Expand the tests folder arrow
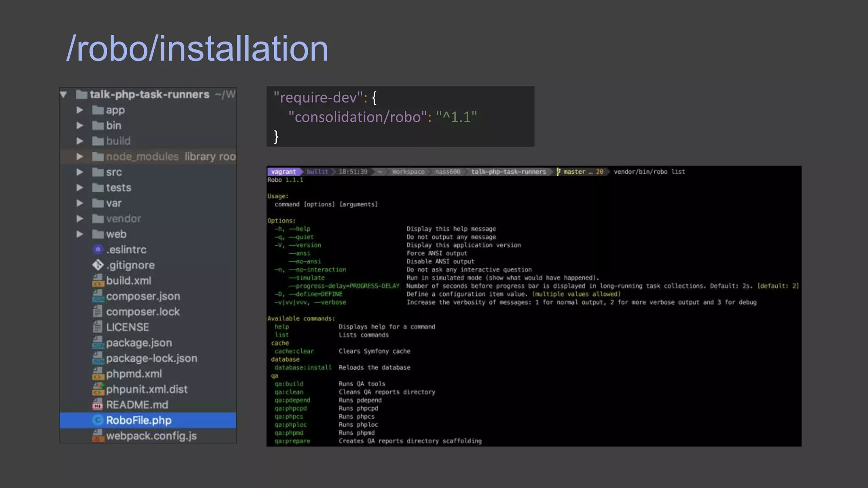868x488 pixels. coord(80,188)
